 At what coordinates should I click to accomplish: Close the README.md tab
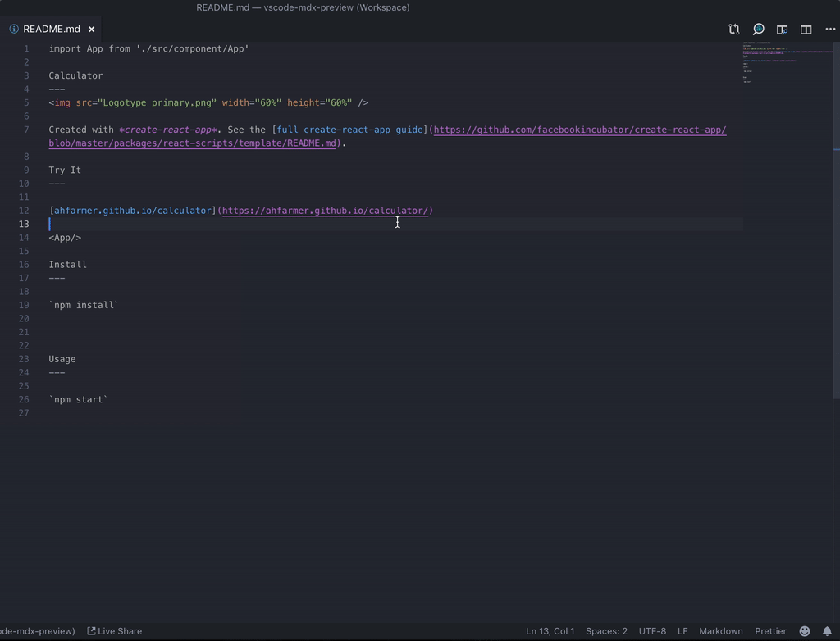coord(92,29)
